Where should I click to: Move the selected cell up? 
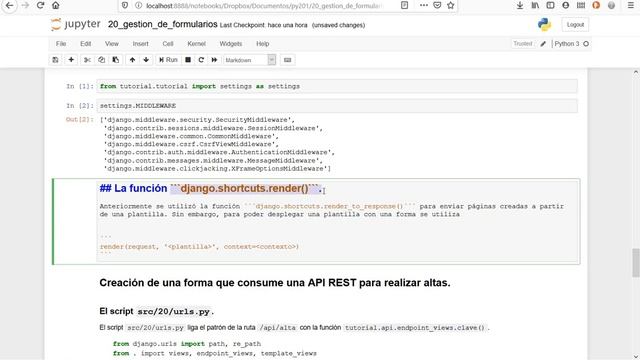pos(132,60)
